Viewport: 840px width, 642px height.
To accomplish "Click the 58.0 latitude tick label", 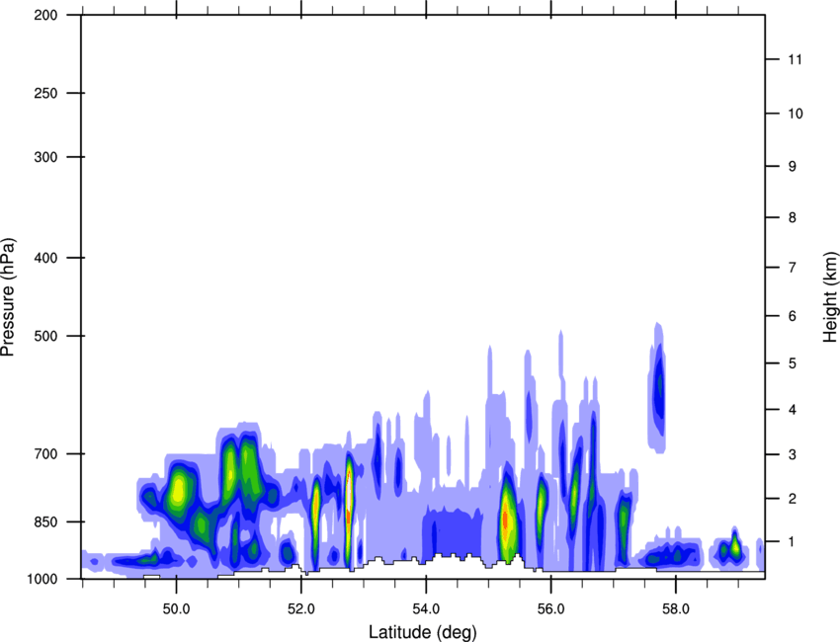I will [x=676, y=609].
